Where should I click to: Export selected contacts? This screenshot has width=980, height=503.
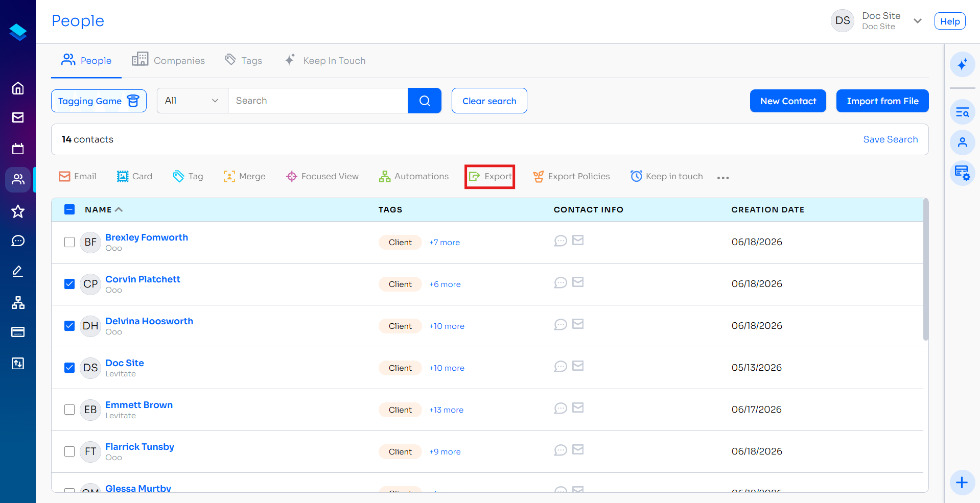(x=490, y=177)
